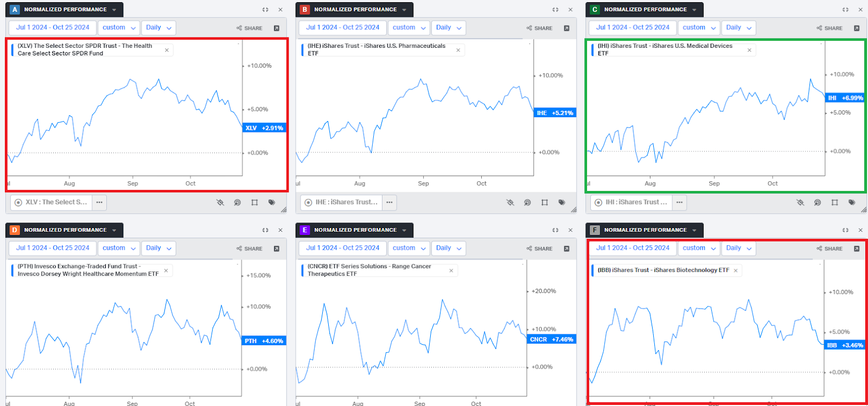Open the Daily frequency dropdown in panel E
Image resolution: width=868 pixels, height=406 pixels.
coord(449,248)
